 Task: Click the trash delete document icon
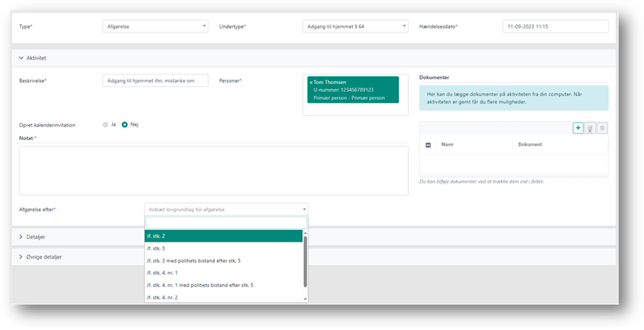pos(602,128)
